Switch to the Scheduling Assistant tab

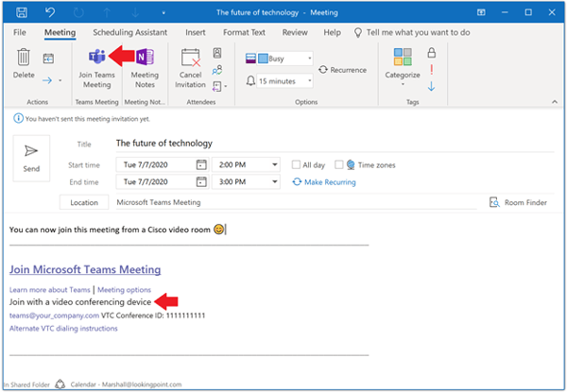pos(130,32)
